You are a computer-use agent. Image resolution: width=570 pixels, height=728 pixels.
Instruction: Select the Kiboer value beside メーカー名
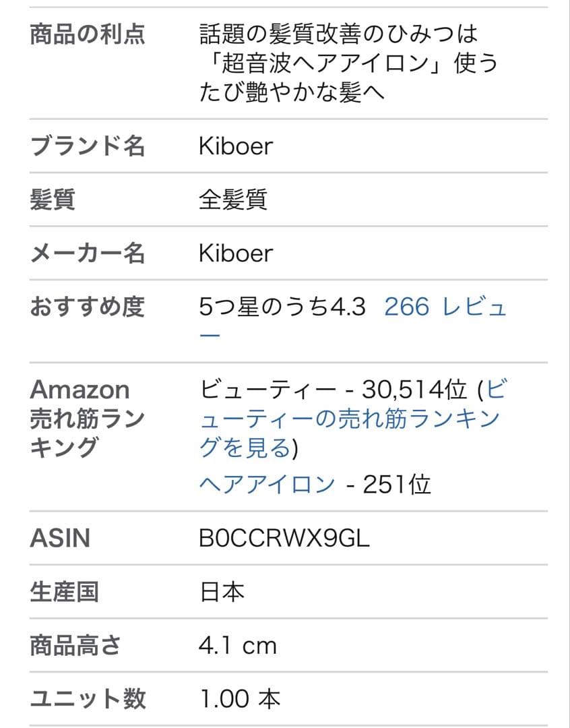tap(236, 253)
